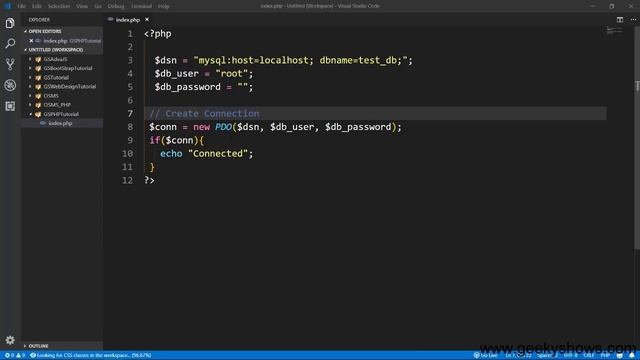Screen dimensions: 640x360
Task: Expand the GSWebDesignTutorial folder arrow
Action: tap(30, 87)
